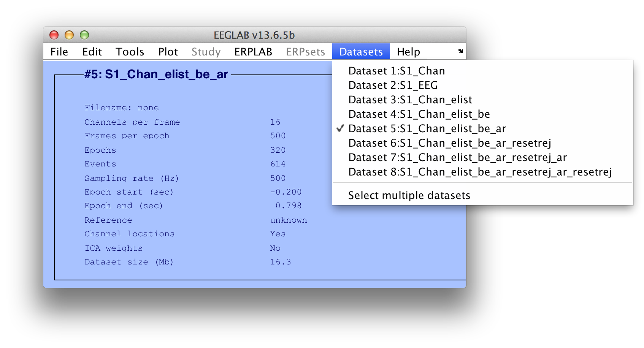Click the channel locations value 'Yes'
The image size is (644, 348).
278,234
